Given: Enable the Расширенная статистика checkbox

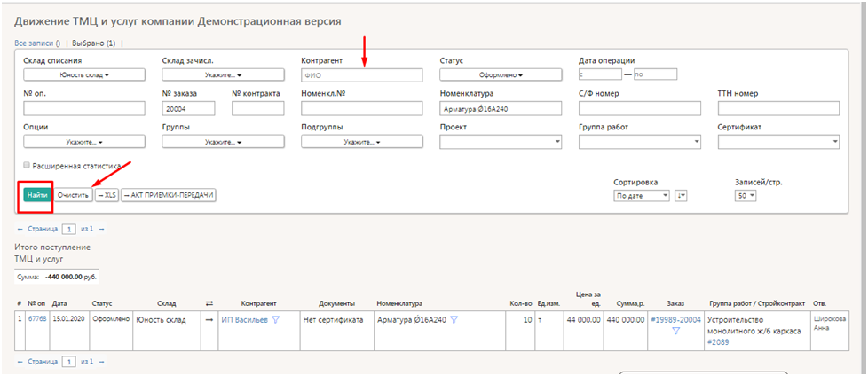Looking at the screenshot, I should [27, 165].
